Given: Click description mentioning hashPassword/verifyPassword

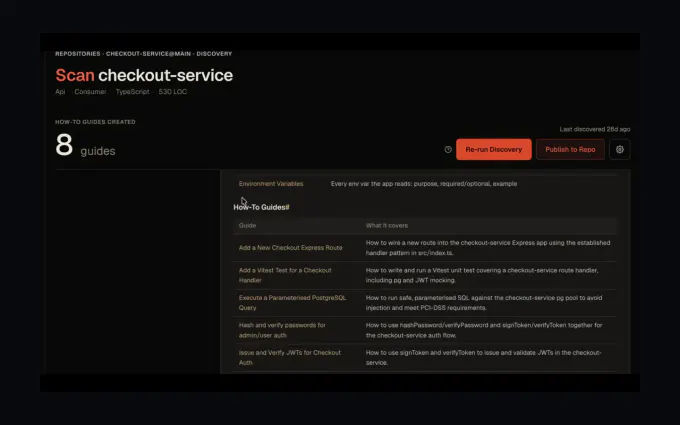Looking at the screenshot, I should (x=484, y=330).
